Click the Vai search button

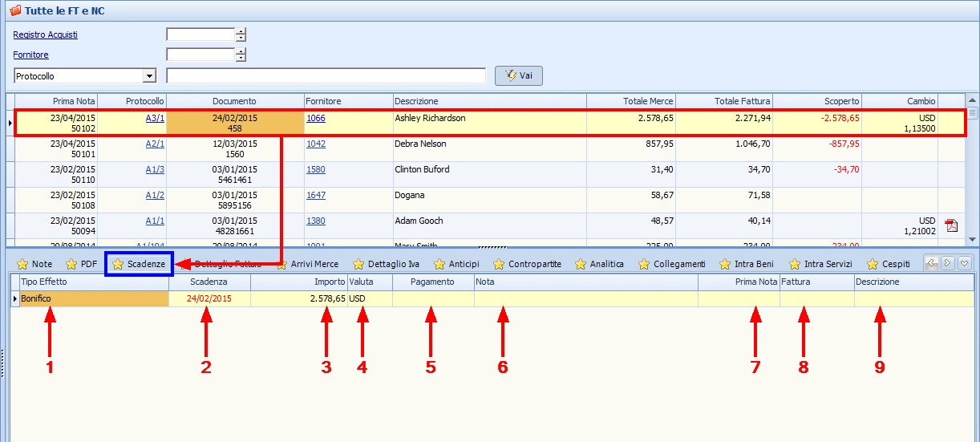point(519,75)
